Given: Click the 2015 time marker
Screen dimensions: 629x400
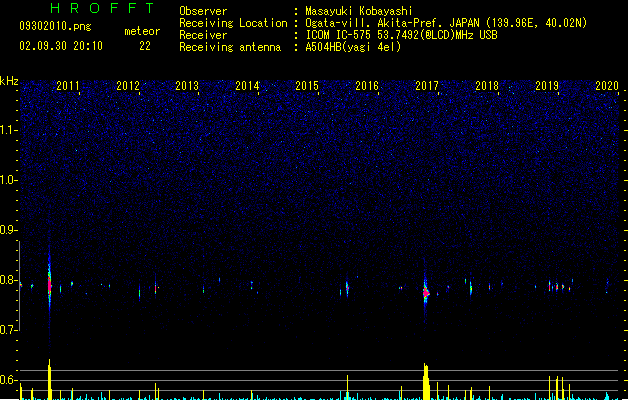Looking at the screenshot, I should pyautogui.click(x=307, y=86).
